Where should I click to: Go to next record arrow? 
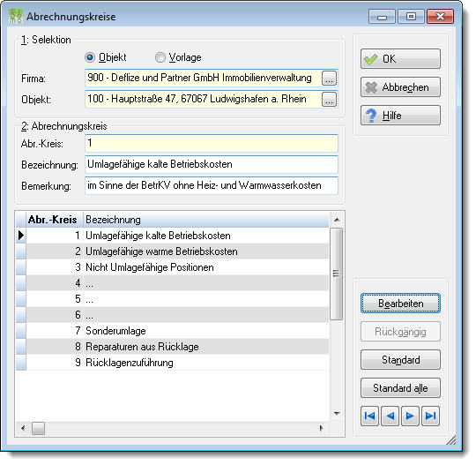point(410,416)
